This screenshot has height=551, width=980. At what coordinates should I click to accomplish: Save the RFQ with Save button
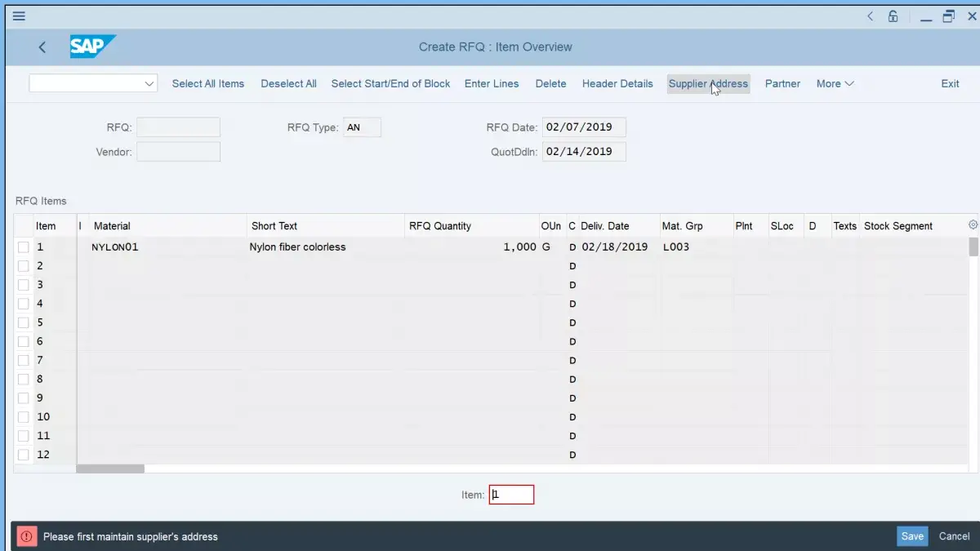coord(912,536)
